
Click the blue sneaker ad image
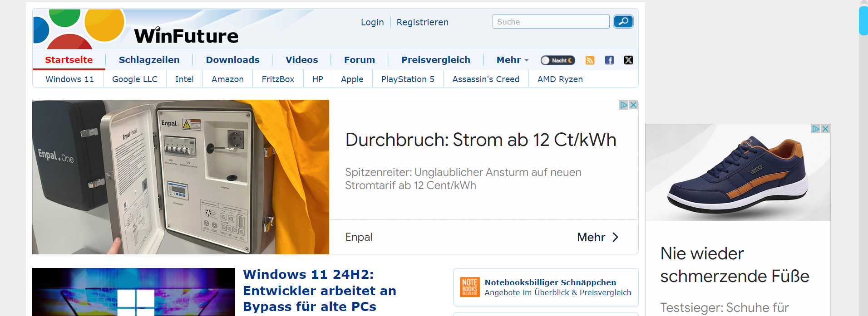[738, 173]
